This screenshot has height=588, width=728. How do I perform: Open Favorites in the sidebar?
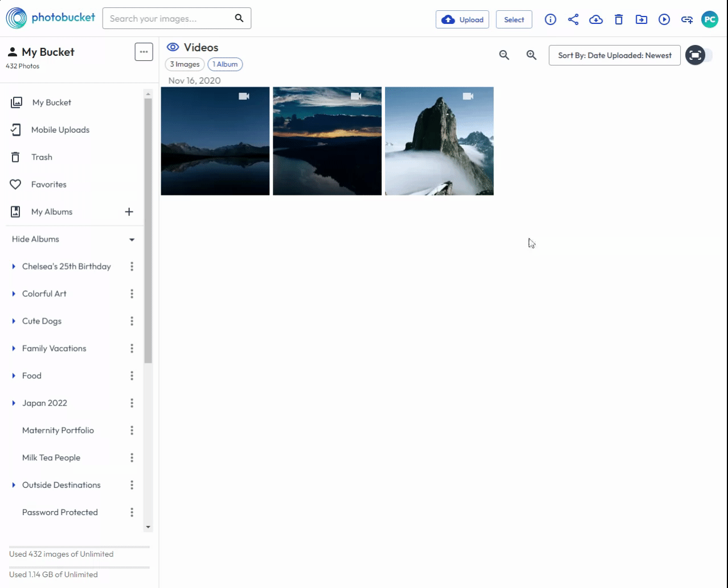coord(48,185)
